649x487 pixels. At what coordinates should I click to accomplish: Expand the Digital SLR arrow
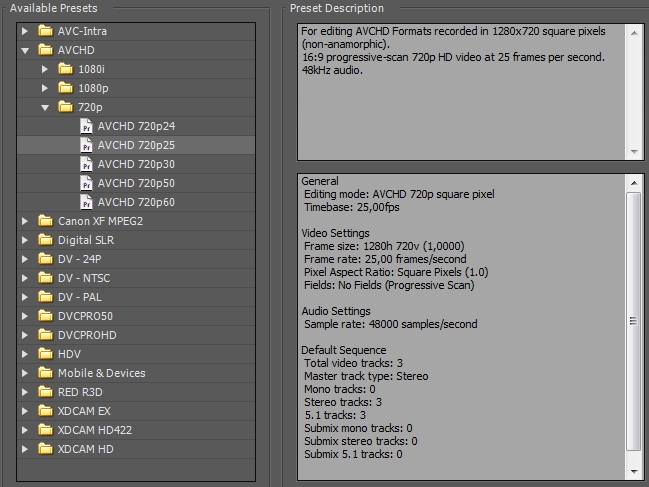(25, 240)
